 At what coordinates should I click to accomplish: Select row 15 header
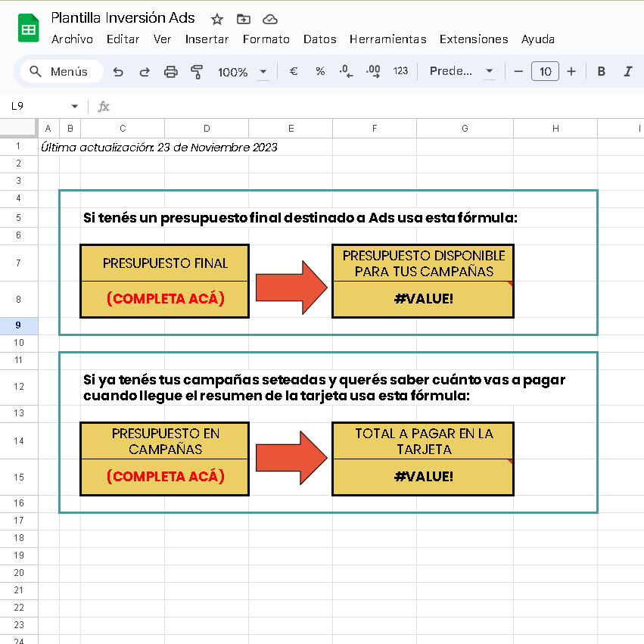coord(19,478)
